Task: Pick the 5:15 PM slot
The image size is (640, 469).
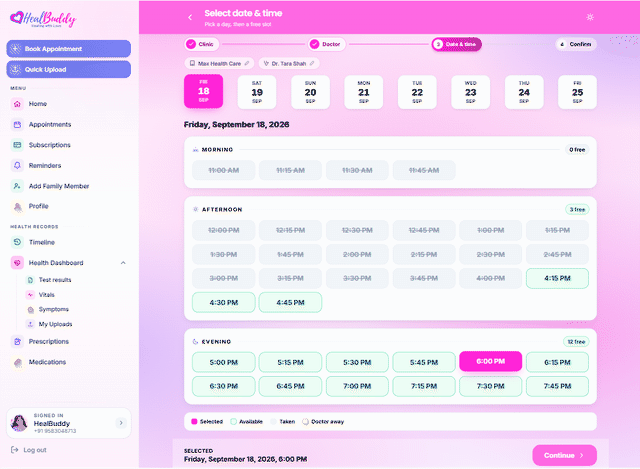Action: pos(290,362)
